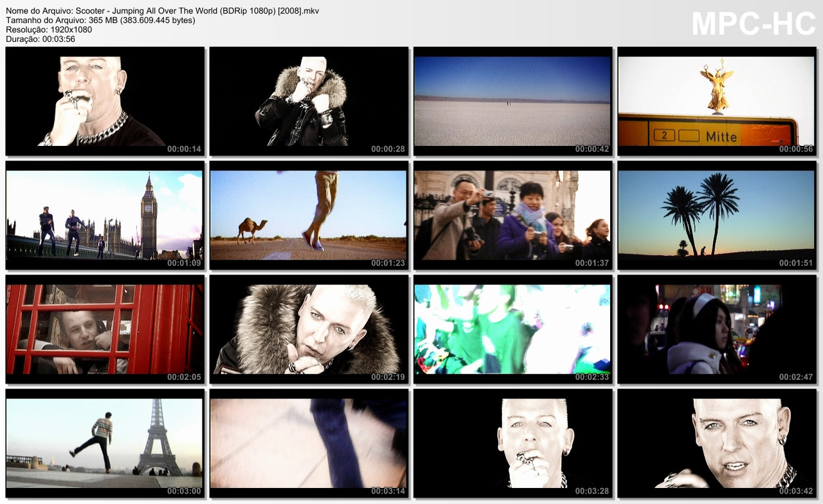
Task: Open the desert salt flat scene at 00:00:42
Action: point(512,100)
